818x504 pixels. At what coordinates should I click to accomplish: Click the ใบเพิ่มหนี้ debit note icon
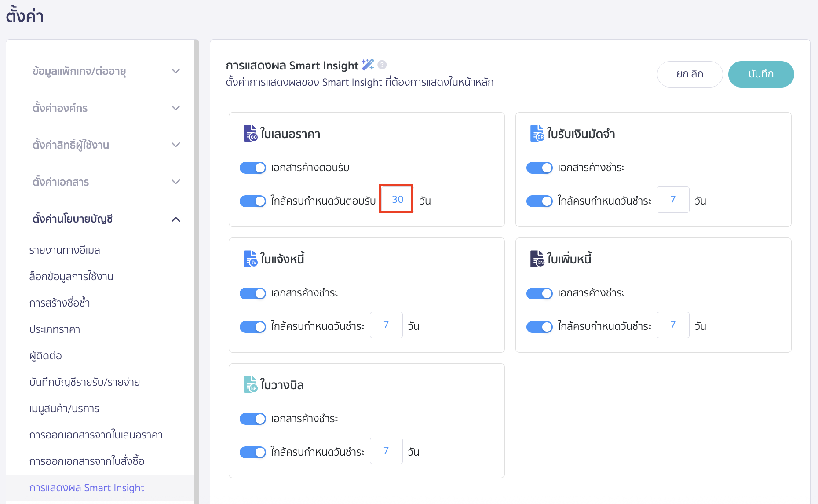click(537, 258)
